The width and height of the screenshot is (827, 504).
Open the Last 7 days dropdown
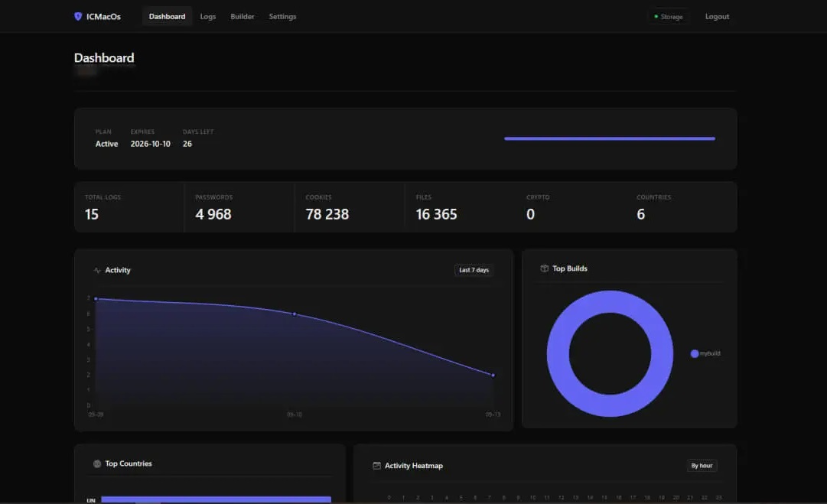pos(474,270)
